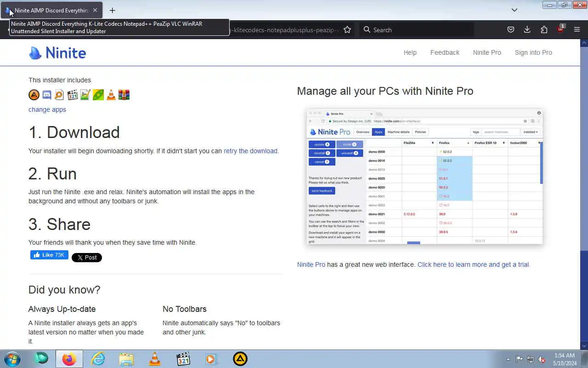Click the Ninite Pro interface screenshot thumbnail
The width and height of the screenshot is (588, 368).
pyautogui.click(x=424, y=177)
